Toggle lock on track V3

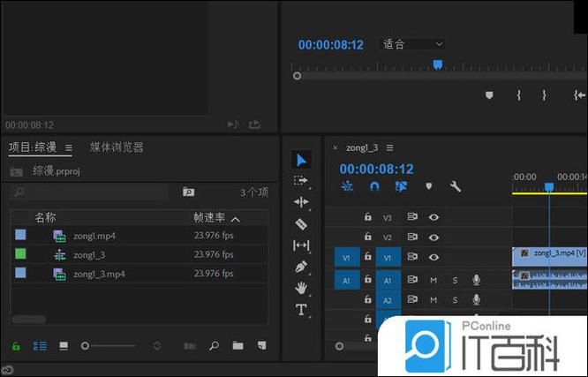coord(368,217)
